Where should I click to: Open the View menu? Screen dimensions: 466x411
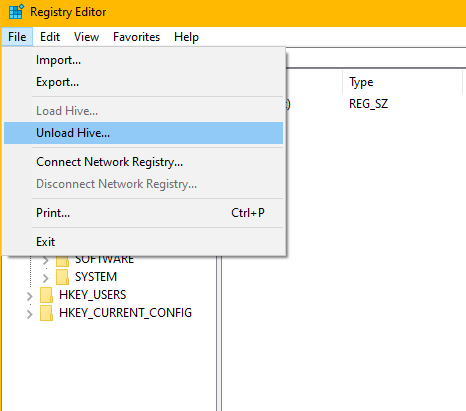(x=86, y=37)
